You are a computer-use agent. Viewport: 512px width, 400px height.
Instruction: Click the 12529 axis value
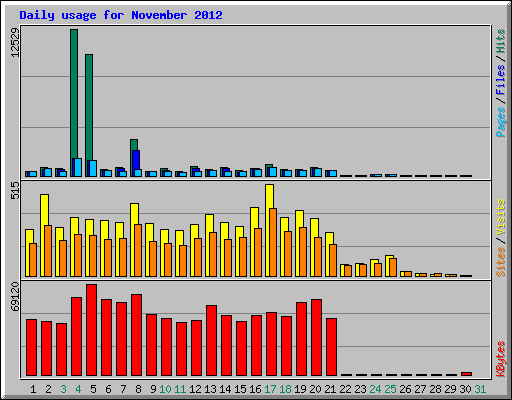tap(15, 42)
